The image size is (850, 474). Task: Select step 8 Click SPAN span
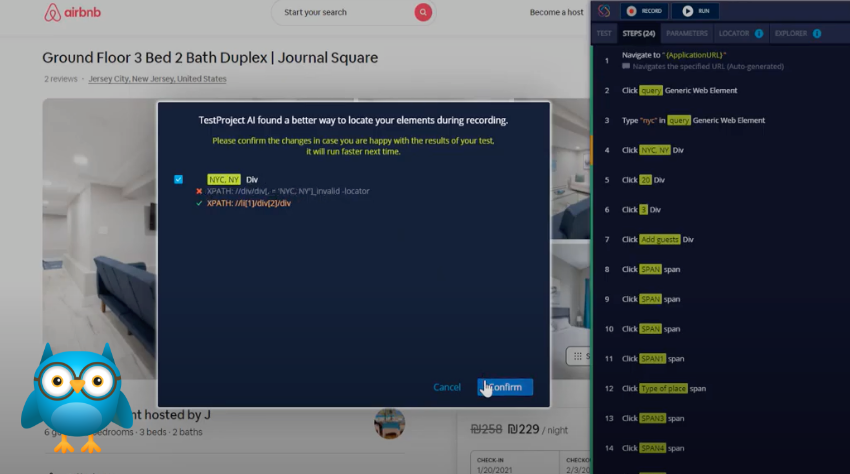[721, 270]
